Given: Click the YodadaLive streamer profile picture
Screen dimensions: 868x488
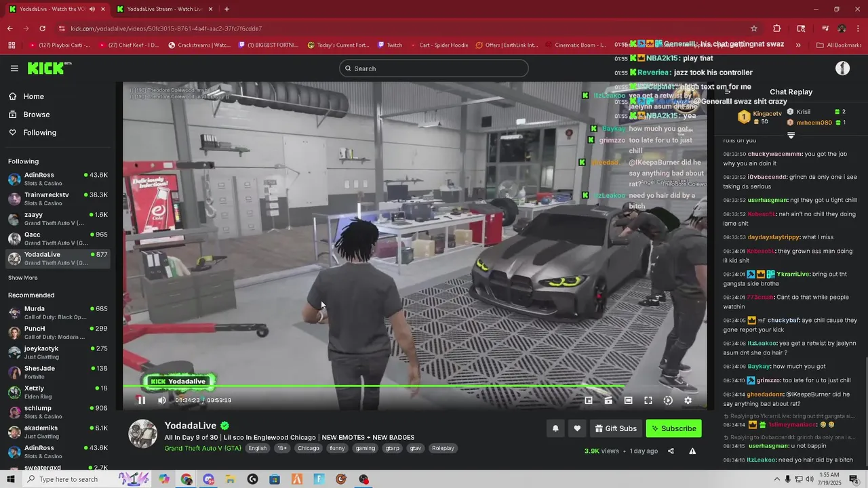Looking at the screenshot, I should (143, 434).
